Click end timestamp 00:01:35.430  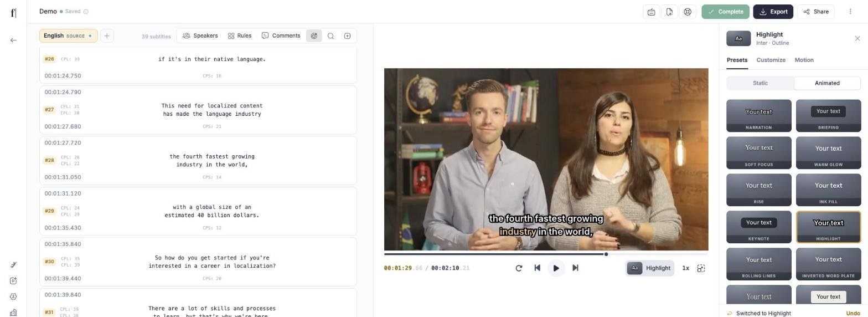[x=63, y=228]
